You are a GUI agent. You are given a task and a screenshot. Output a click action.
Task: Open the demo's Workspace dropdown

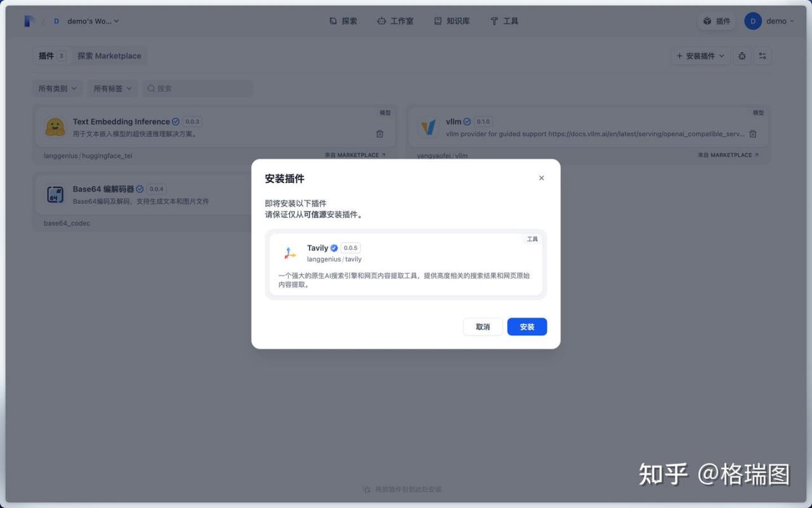(86, 21)
